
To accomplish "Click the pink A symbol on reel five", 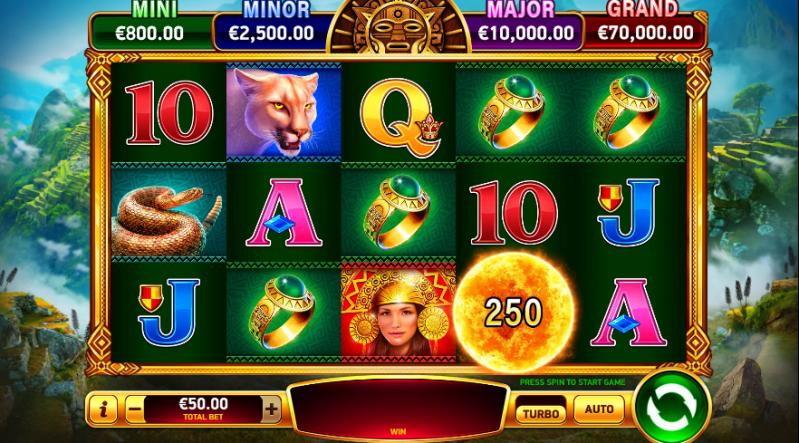I will tap(628, 312).
